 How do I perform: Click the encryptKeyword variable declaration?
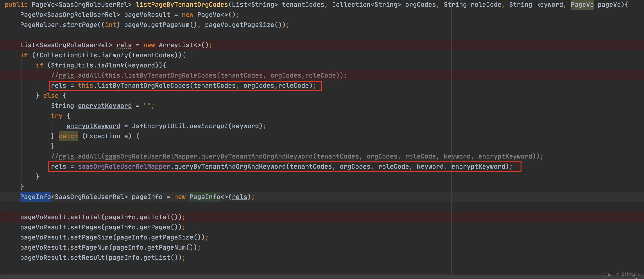pyautogui.click(x=104, y=106)
